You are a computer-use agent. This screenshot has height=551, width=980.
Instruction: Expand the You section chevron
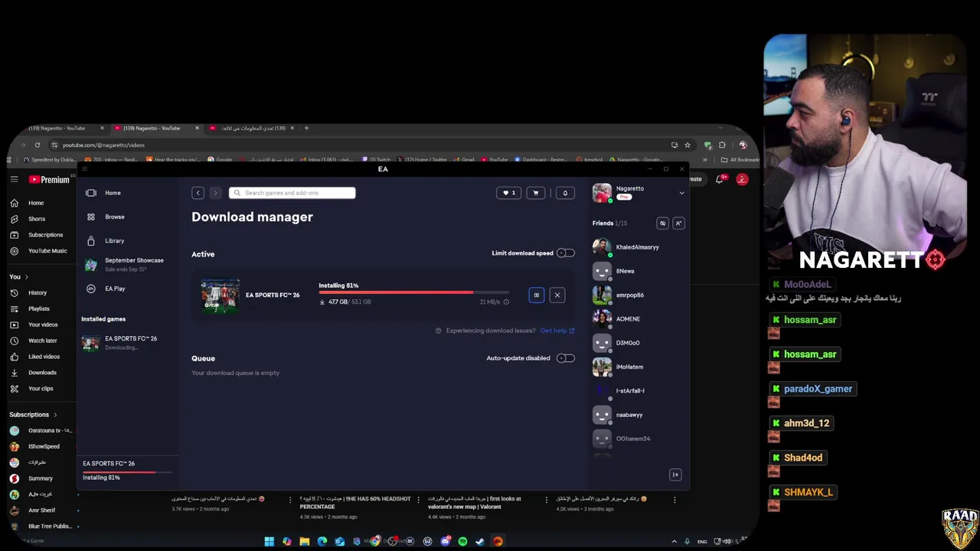pyautogui.click(x=27, y=277)
